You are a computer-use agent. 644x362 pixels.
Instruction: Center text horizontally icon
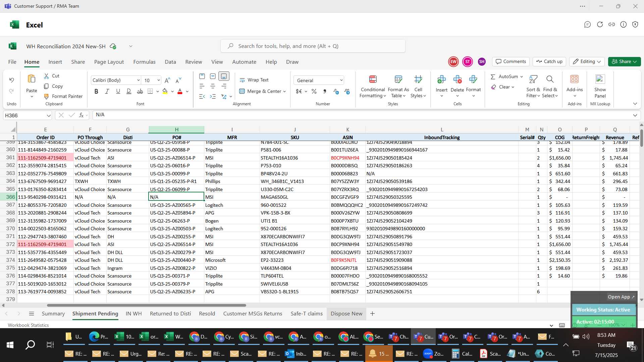coord(213,86)
